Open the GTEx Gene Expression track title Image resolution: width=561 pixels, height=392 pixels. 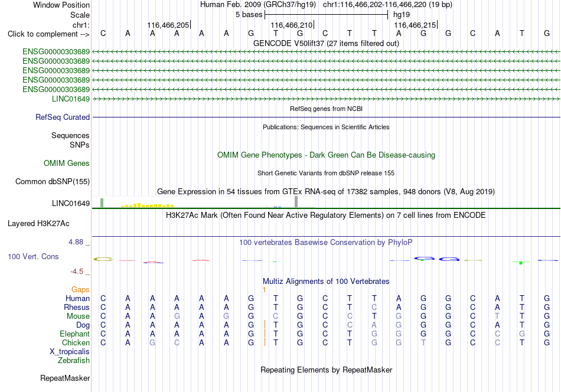click(326, 191)
